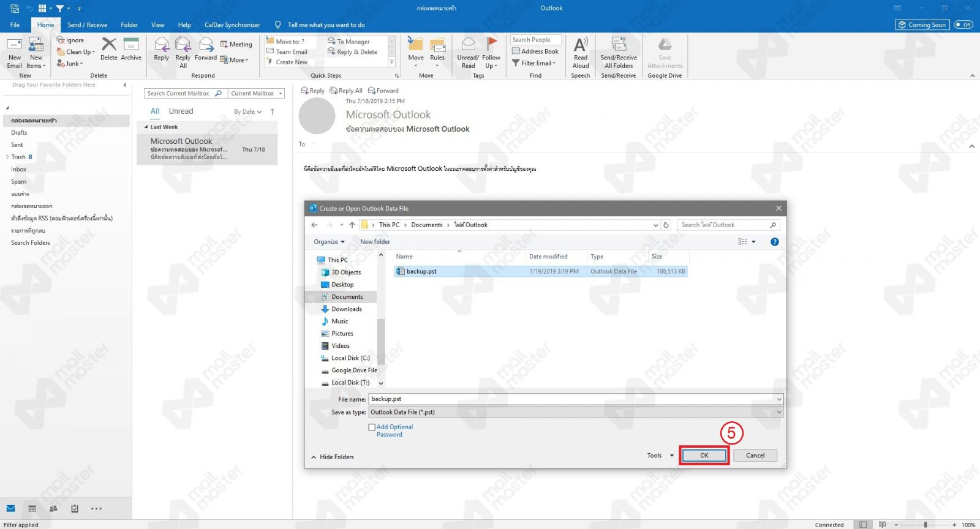This screenshot has height=529, width=980.
Task: Click the File name input field
Action: tap(571, 399)
